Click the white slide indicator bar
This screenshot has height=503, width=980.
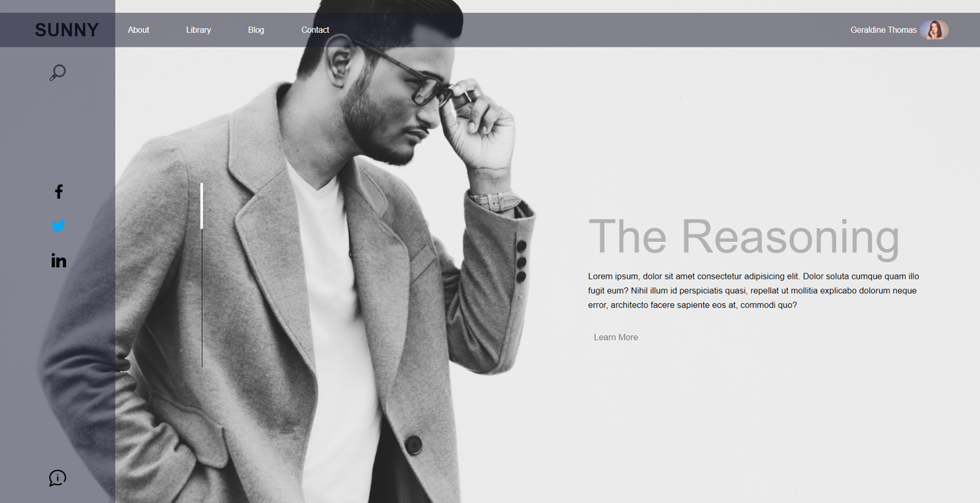coord(201,205)
